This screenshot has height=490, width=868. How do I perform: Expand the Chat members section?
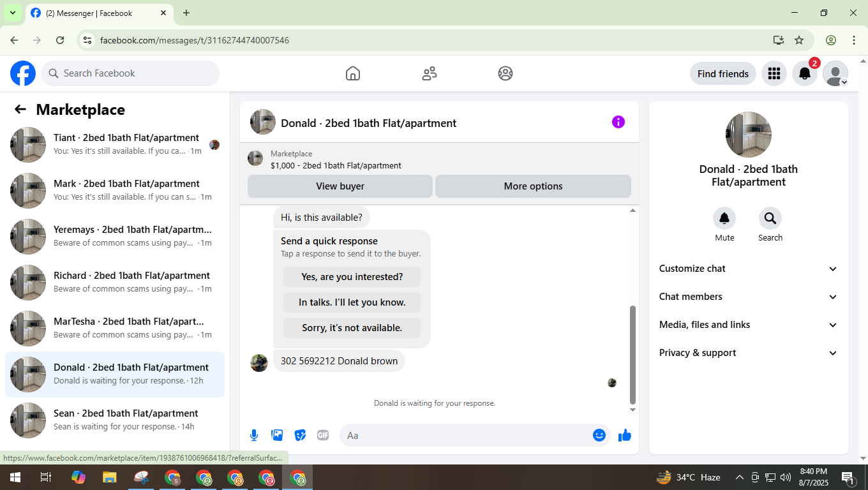click(749, 297)
